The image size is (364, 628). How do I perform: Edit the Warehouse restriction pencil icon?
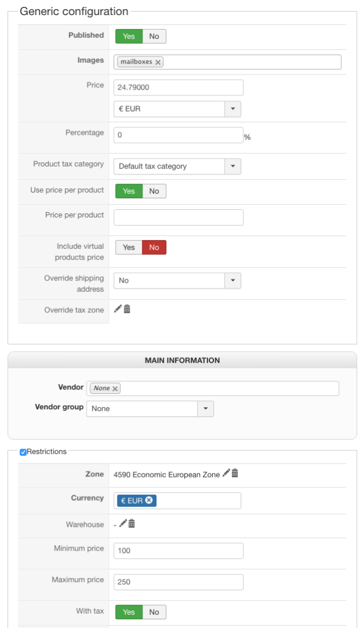pyautogui.click(x=123, y=524)
